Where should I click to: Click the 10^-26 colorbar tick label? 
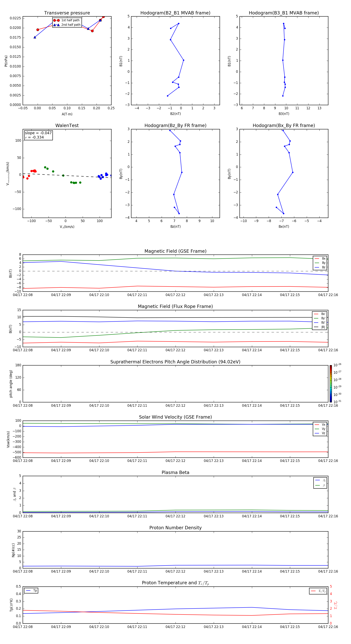[x=337, y=365]
